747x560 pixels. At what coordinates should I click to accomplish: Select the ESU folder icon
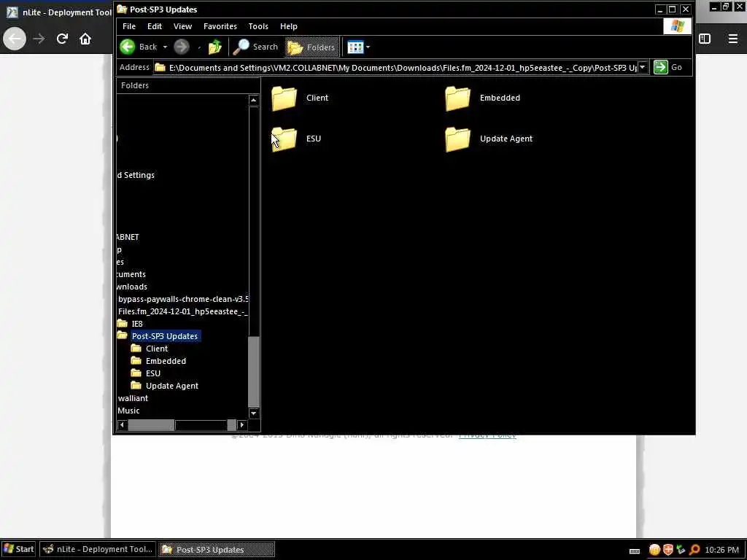pyautogui.click(x=284, y=139)
